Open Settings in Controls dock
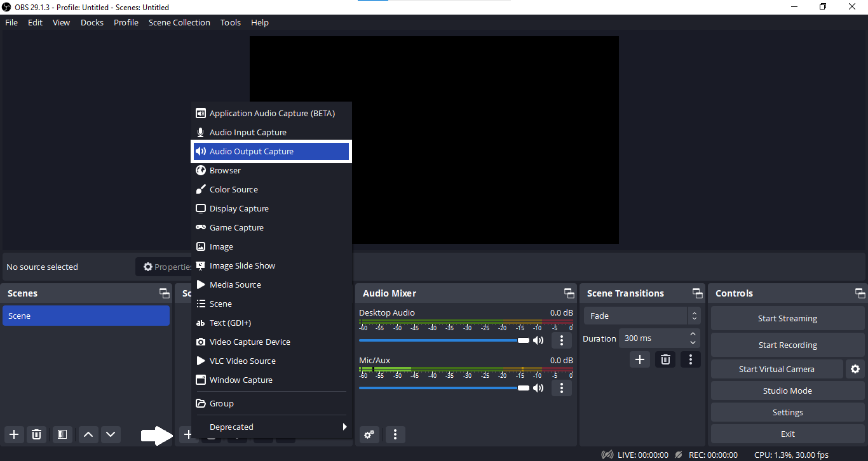 [x=787, y=412]
